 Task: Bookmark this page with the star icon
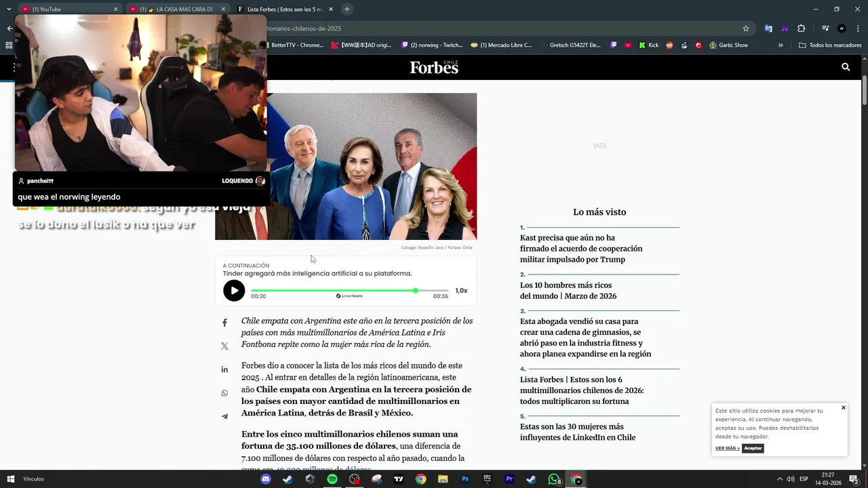(x=746, y=28)
